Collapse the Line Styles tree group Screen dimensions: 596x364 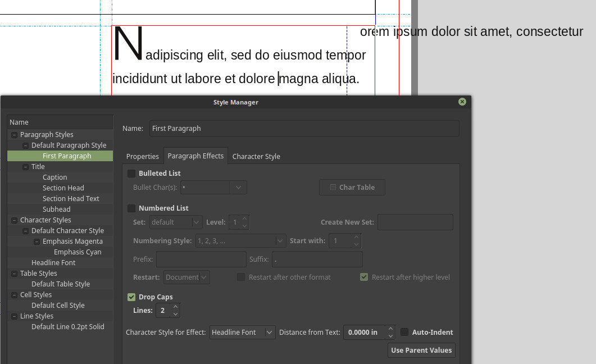14,316
